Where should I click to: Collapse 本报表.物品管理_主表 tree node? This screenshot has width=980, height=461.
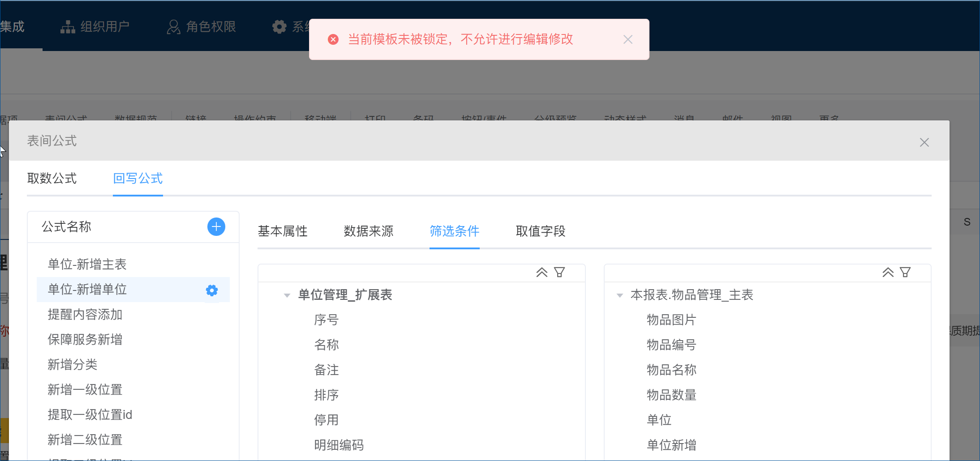click(620, 295)
